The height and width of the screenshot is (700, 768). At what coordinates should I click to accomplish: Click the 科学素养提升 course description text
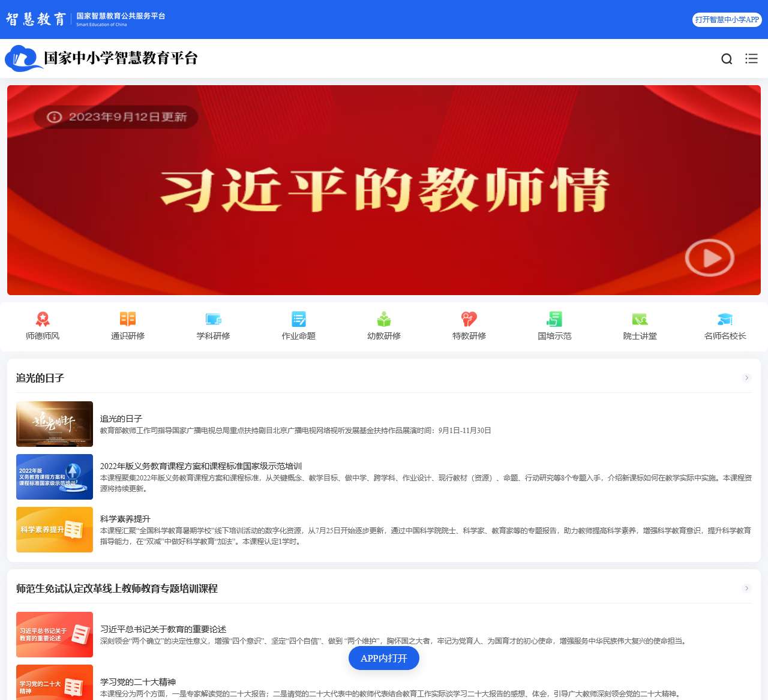tap(425, 536)
